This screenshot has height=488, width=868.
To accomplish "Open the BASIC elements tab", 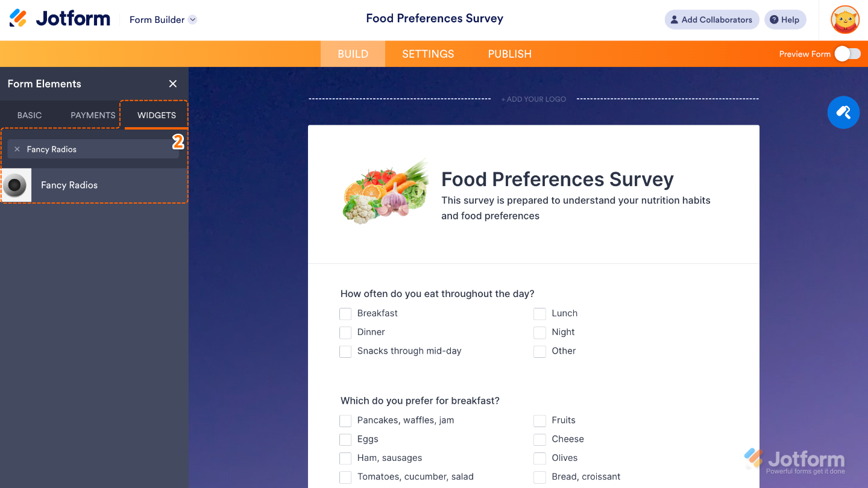I will click(30, 115).
